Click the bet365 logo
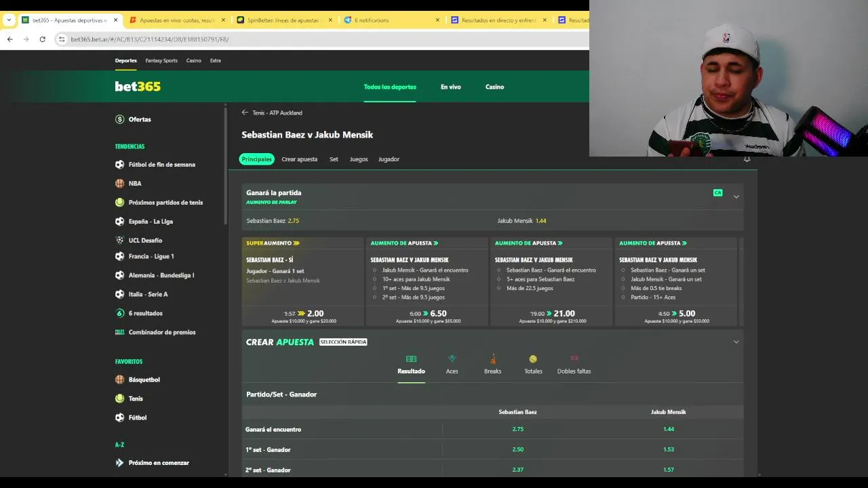Image resolution: width=868 pixels, height=488 pixels. click(138, 87)
